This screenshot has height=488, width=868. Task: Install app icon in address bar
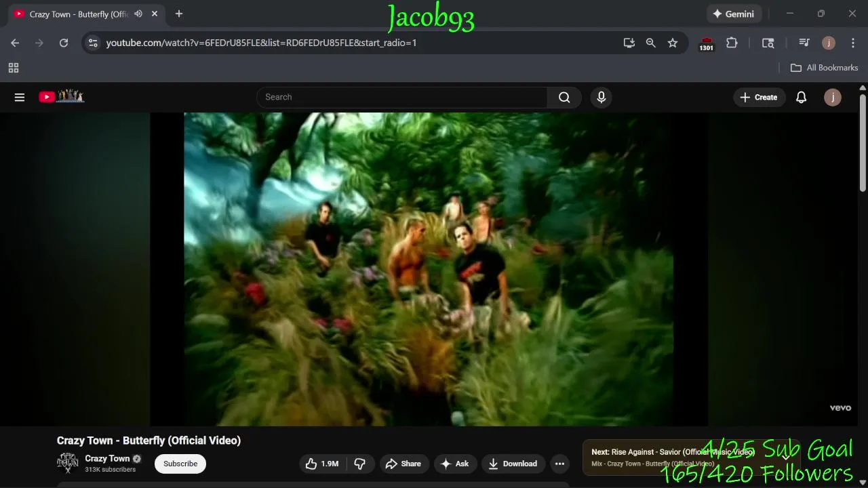tap(629, 43)
